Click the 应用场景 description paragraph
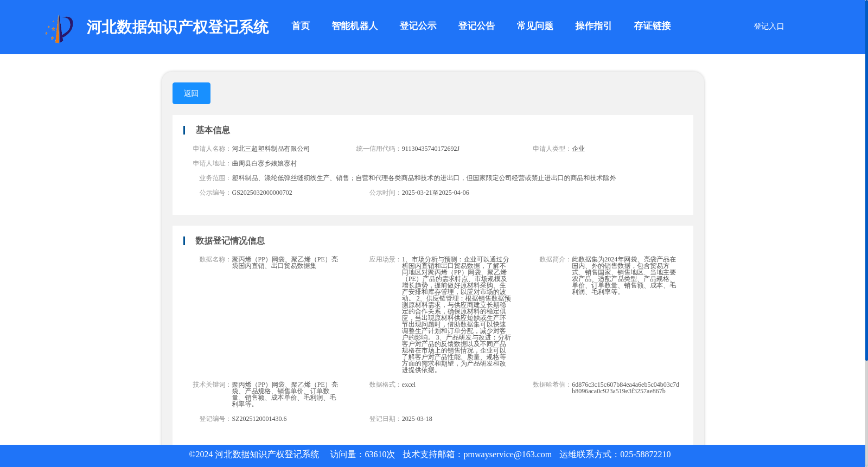The height and width of the screenshot is (467, 868). (x=456, y=315)
